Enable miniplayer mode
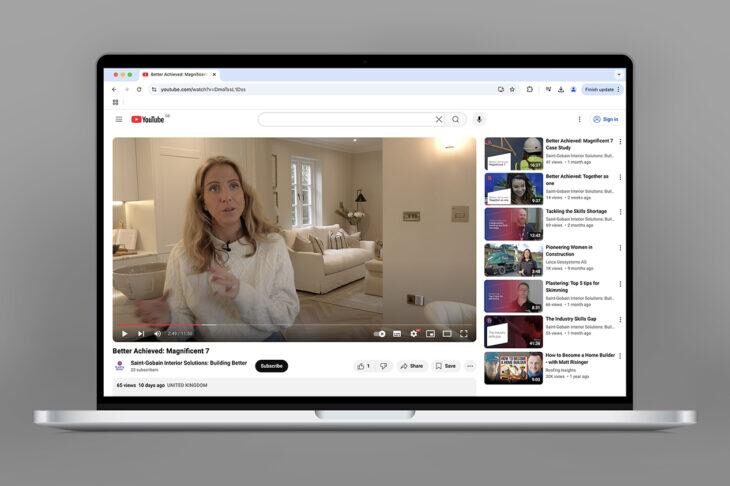The height and width of the screenshot is (486, 730). pyautogui.click(x=431, y=334)
